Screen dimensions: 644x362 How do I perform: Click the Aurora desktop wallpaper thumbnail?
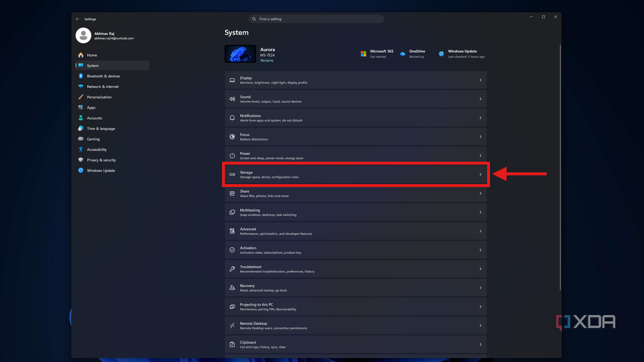point(240,54)
